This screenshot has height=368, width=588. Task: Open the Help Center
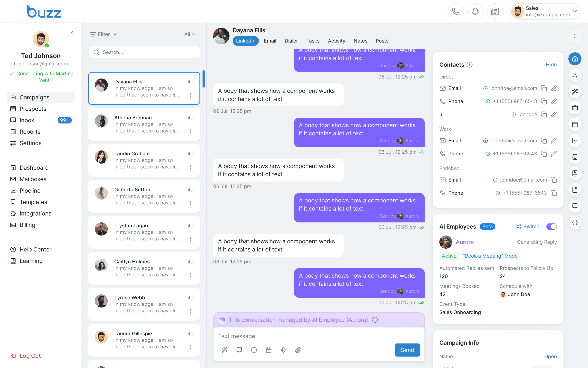coord(41,249)
